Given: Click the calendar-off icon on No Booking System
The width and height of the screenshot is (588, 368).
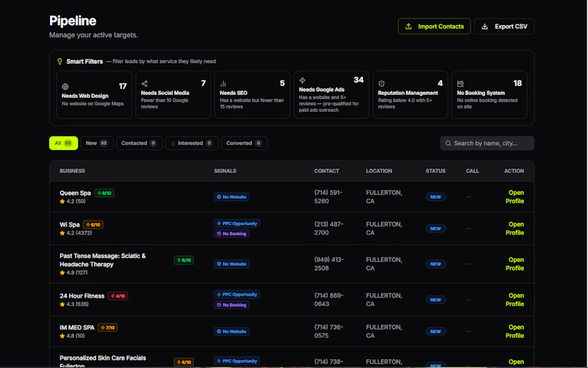Looking at the screenshot, I should (461, 83).
